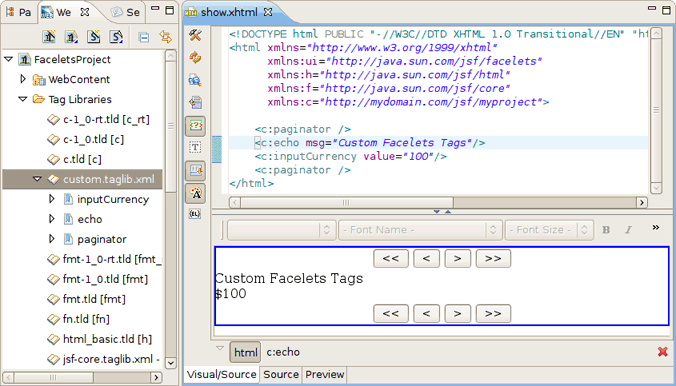Click the first Web Projects toolbar icon
676x386 pixels.
(x=49, y=37)
